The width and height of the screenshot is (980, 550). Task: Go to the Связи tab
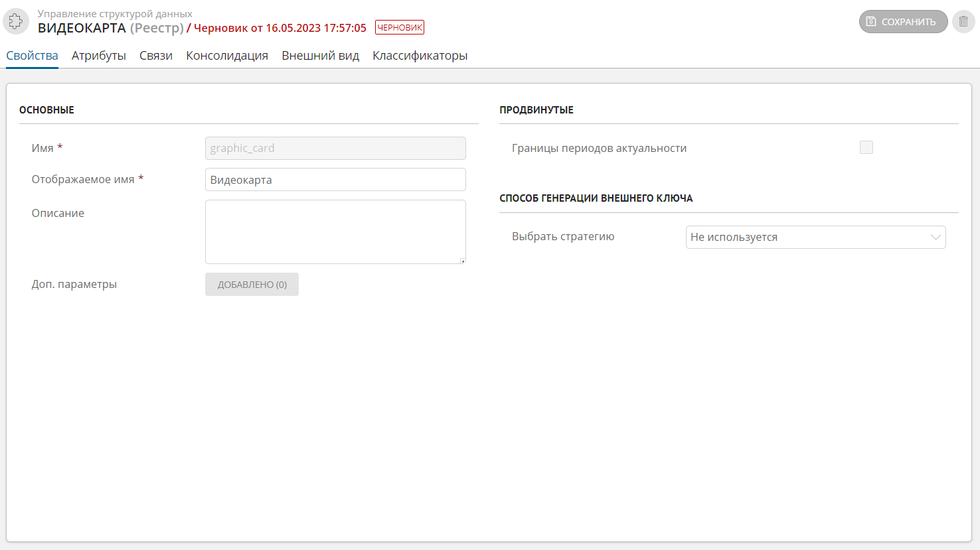coord(156,56)
